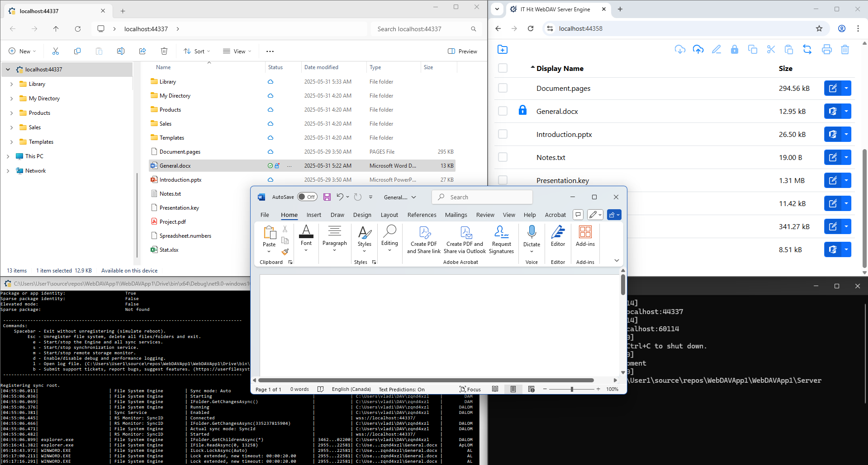The height and width of the screenshot is (465, 868).
Task: Click the Delete trash icon in File Explorer
Action: (164, 51)
